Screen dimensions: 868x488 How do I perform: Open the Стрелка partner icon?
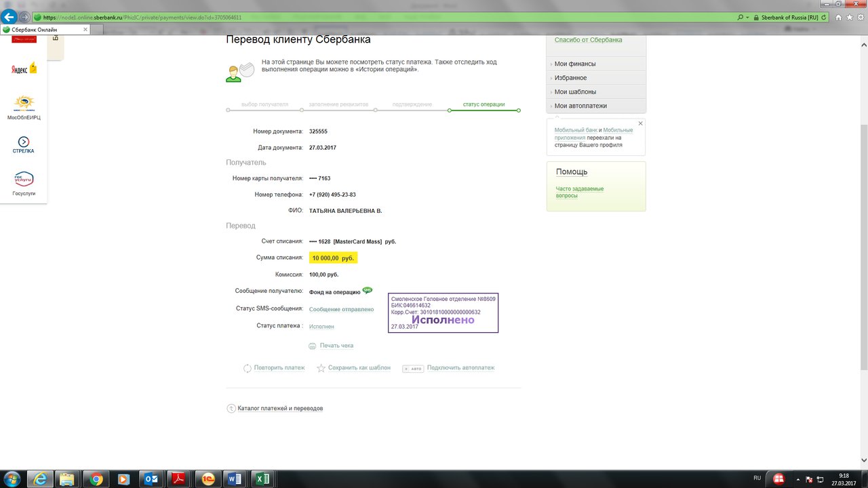(x=24, y=145)
